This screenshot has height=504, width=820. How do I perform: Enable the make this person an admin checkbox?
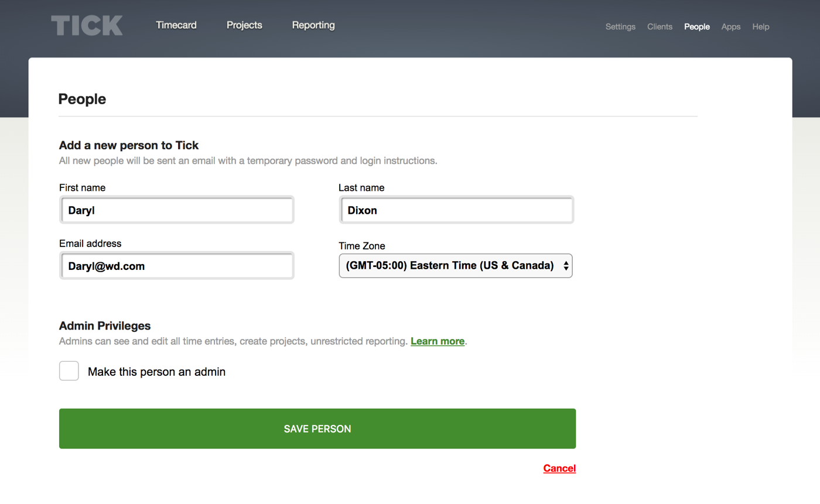point(69,370)
